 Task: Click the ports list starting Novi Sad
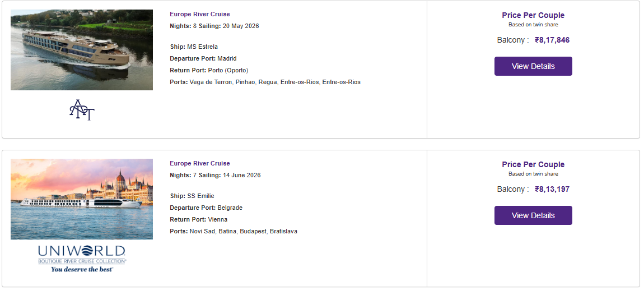point(234,232)
